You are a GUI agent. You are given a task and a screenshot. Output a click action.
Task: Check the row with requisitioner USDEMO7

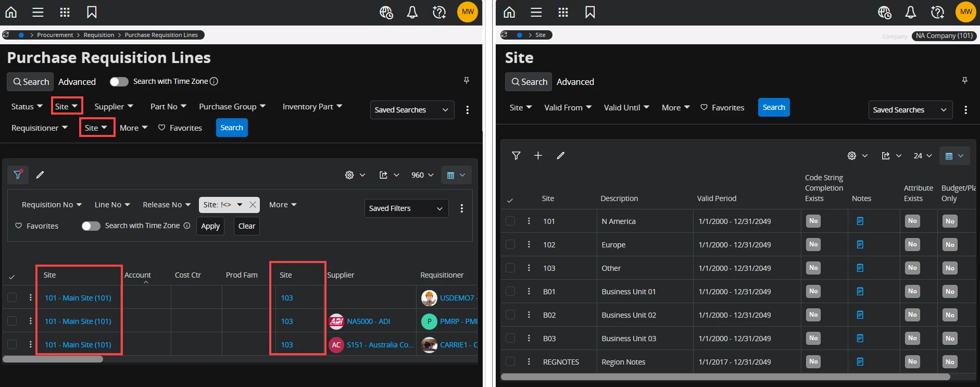click(x=12, y=298)
